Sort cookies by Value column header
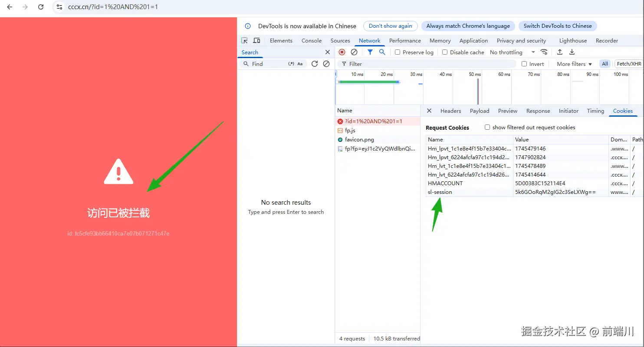Viewport: 644px width, 347px height. [x=560, y=139]
